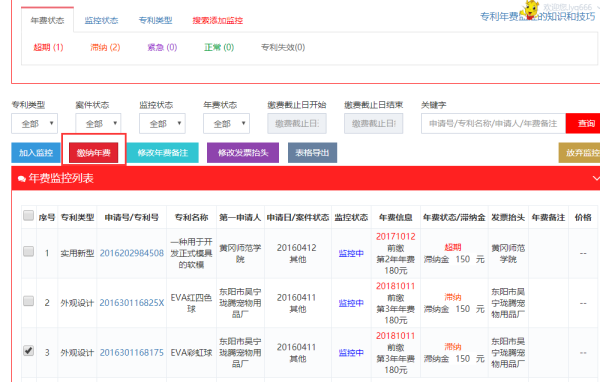Filter by 滞纳 (2) status
The width and height of the screenshot is (600, 382).
coord(105,47)
